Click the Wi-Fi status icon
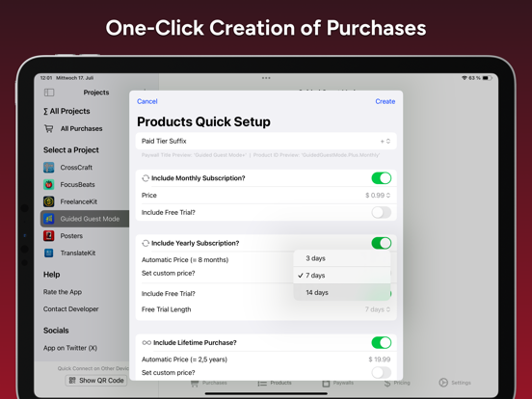Screen dimensions: 532x399 (465, 78)
